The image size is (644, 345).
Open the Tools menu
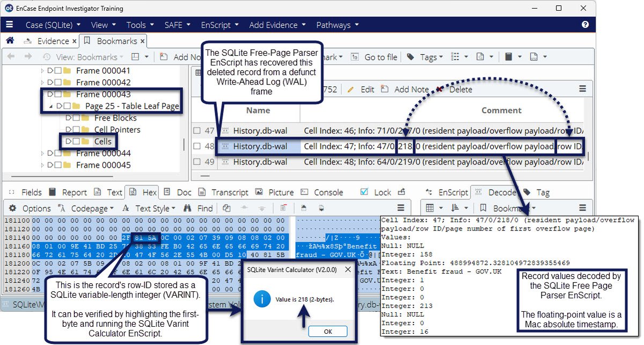point(140,25)
